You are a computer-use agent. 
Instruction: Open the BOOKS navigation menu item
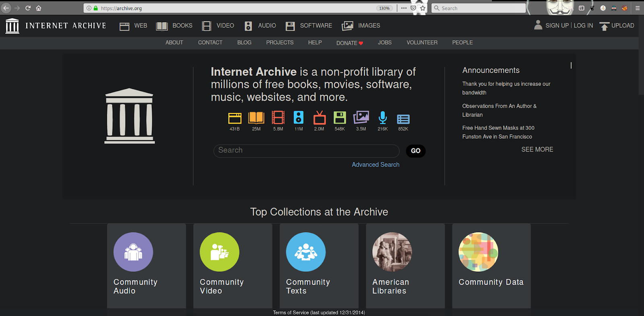(182, 26)
